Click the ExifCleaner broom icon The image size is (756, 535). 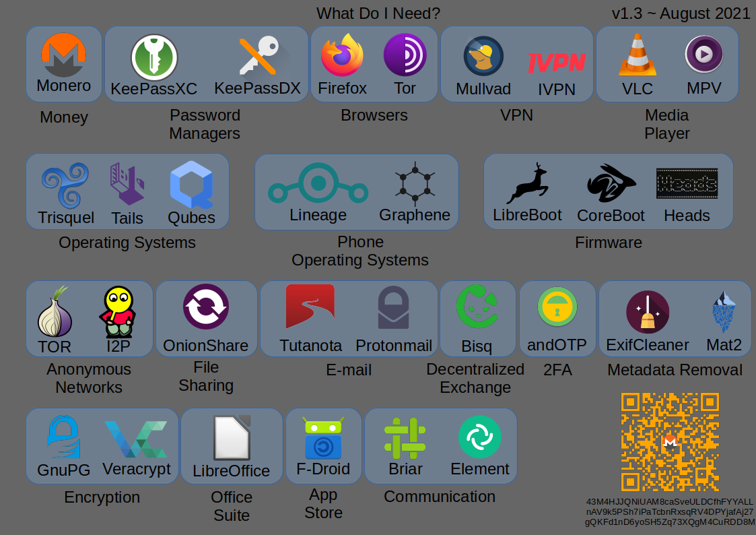coord(648,312)
